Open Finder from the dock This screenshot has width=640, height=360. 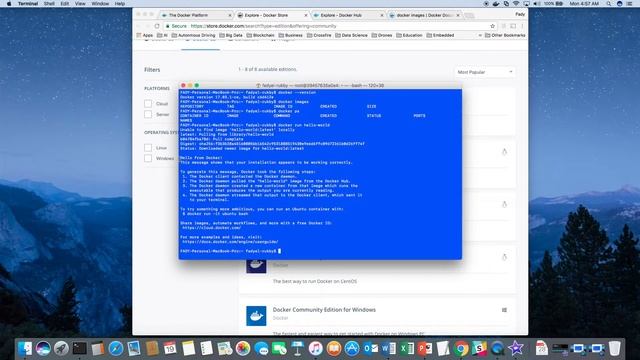click(x=25, y=348)
